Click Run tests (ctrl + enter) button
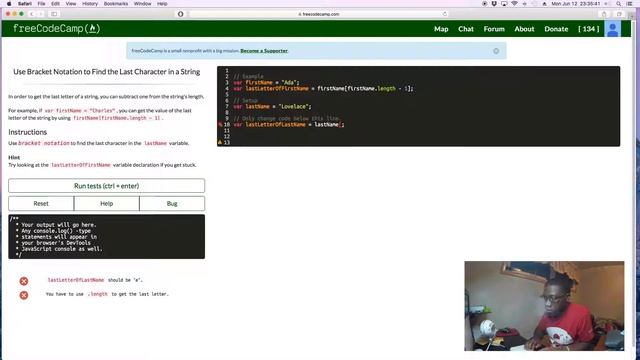Screen dimensions: 640x360 pos(107,186)
